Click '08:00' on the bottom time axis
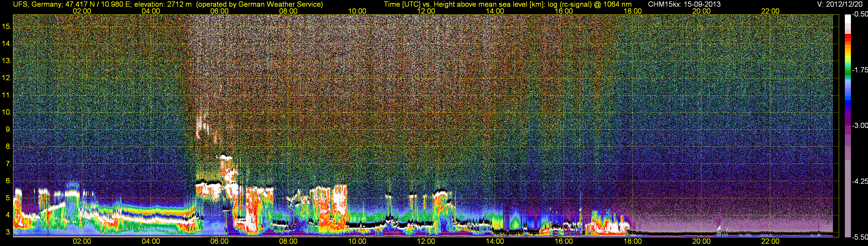 coord(288,241)
